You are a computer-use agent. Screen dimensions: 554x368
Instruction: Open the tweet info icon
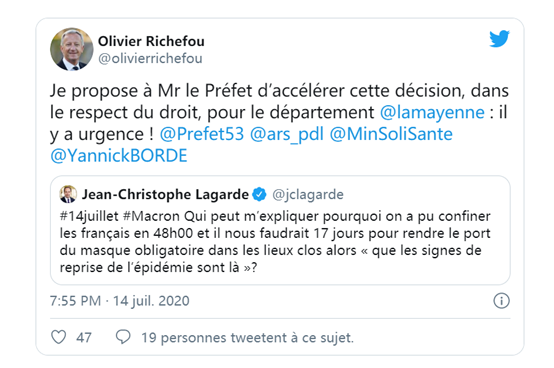(x=501, y=301)
